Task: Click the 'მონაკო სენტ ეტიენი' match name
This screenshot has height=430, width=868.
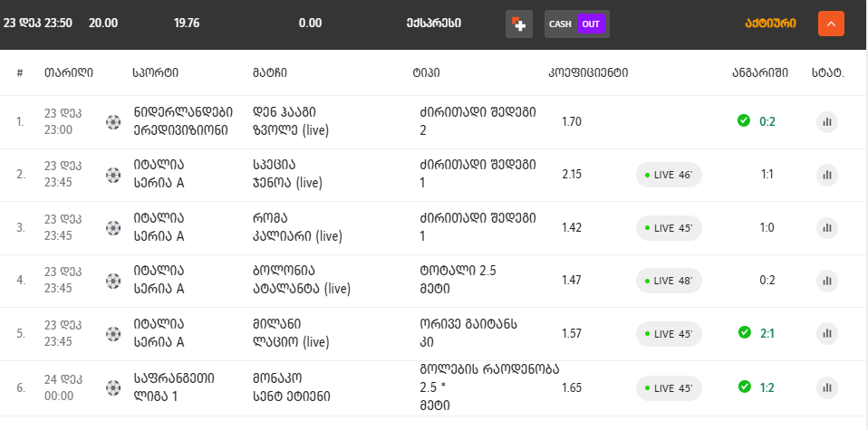Action: [292, 387]
